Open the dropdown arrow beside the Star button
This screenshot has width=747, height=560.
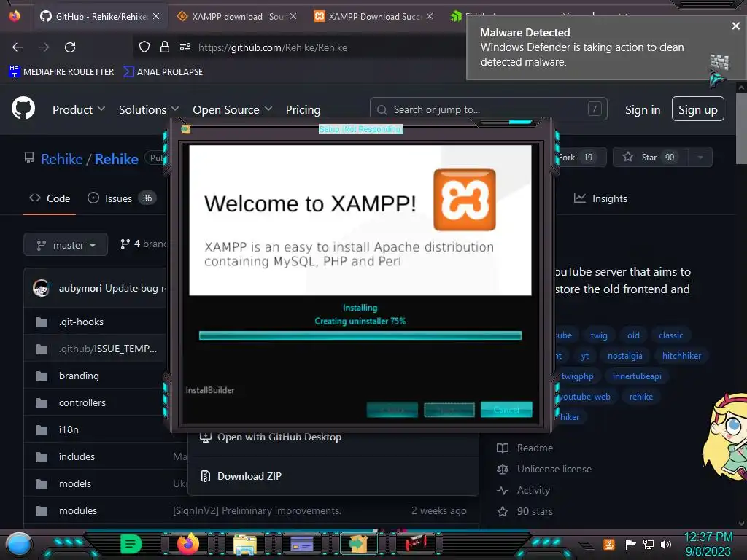[x=700, y=157]
